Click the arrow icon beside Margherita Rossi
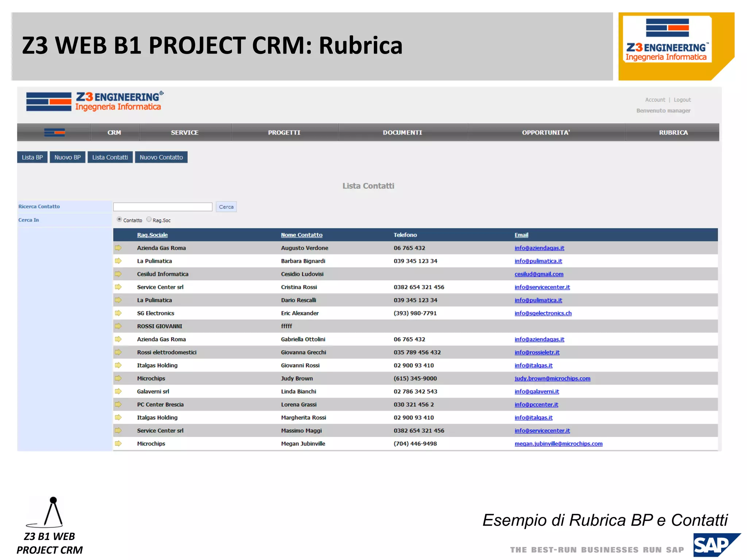This screenshot has width=747, height=560. coord(118,417)
